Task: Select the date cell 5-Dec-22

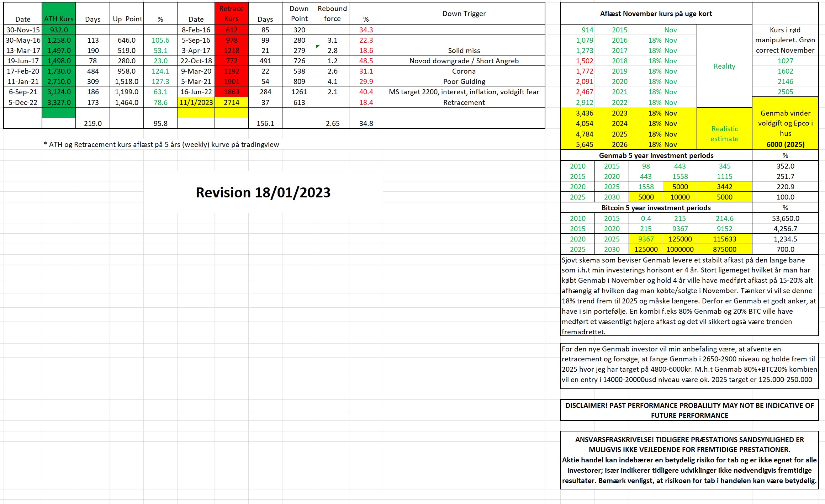Action: [x=23, y=102]
